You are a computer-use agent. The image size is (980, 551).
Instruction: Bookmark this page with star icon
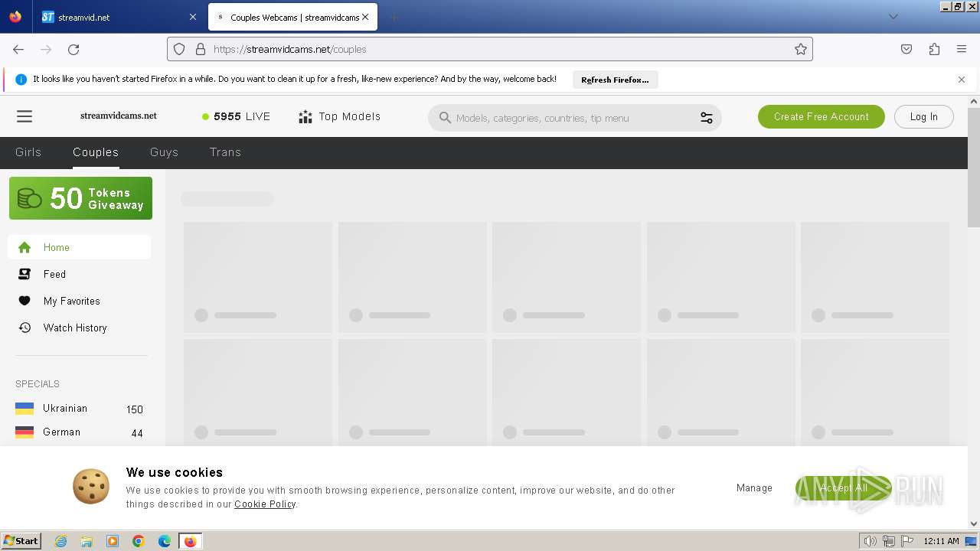click(801, 49)
